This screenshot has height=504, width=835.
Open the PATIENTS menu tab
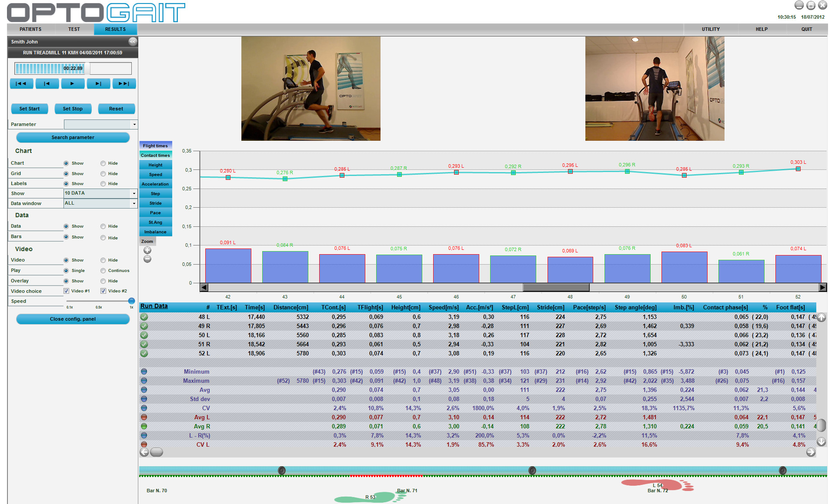tap(30, 29)
